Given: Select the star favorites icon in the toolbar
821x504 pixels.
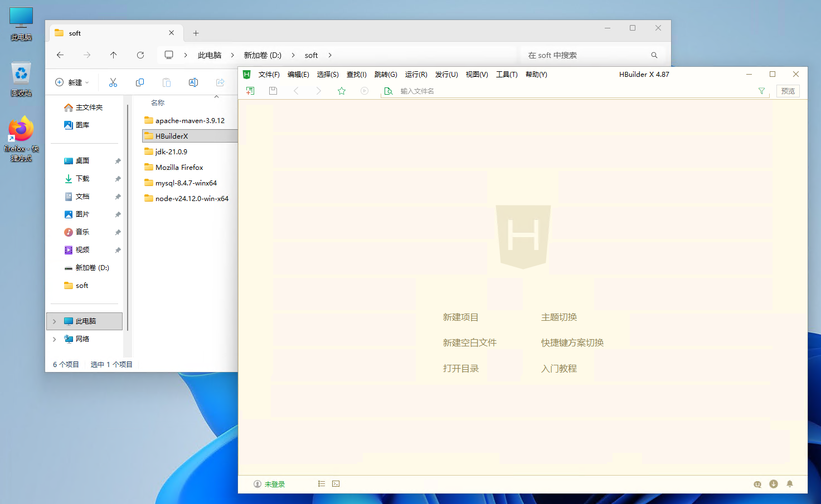Looking at the screenshot, I should tap(342, 90).
